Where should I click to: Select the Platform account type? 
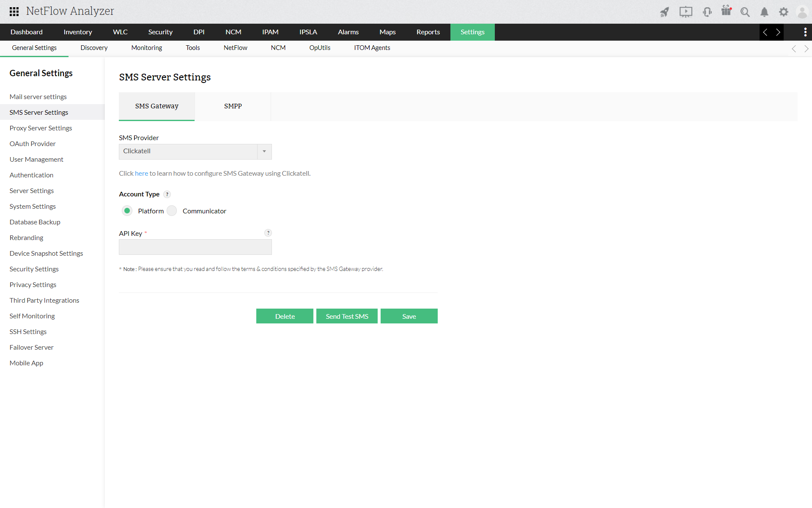click(127, 210)
